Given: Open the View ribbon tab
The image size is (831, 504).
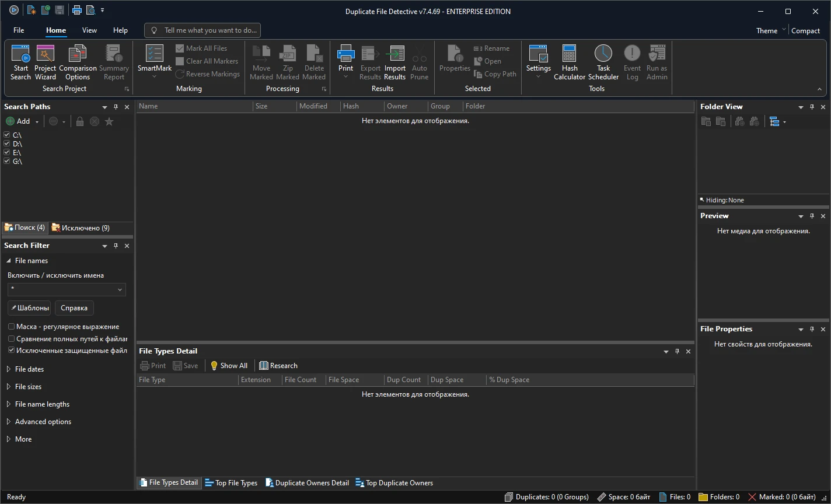Looking at the screenshot, I should 89,30.
